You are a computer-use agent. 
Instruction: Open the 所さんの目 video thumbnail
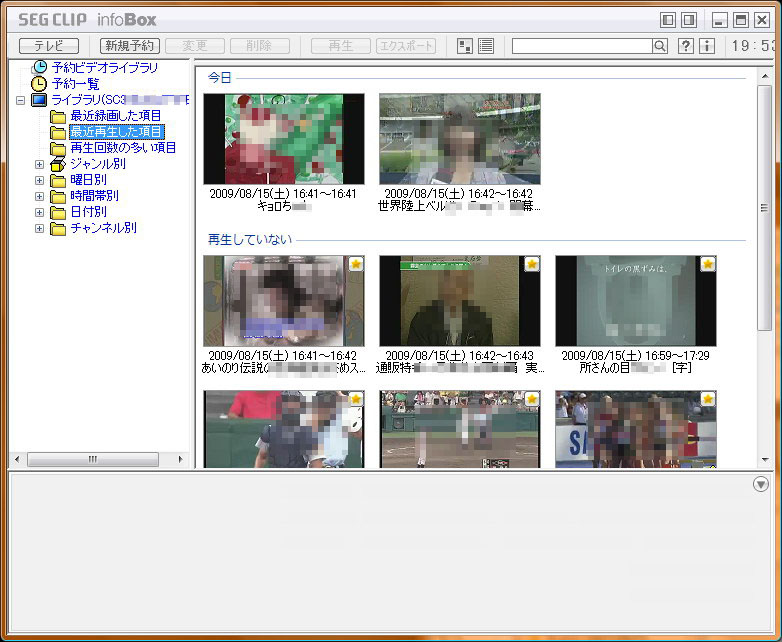(636, 301)
